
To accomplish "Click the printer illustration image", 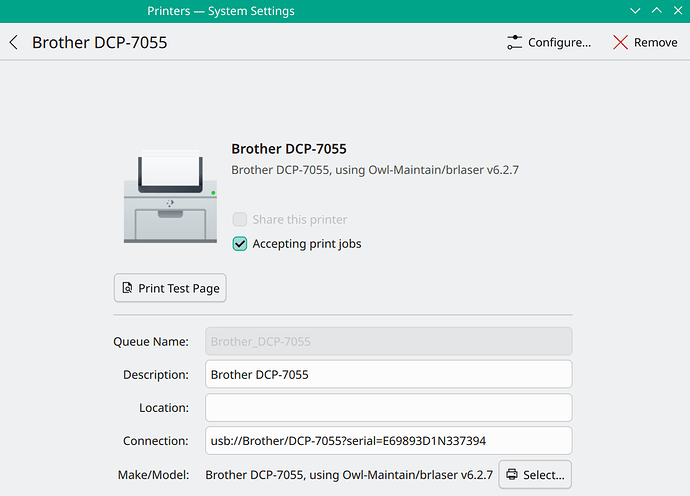I will click(169, 195).
